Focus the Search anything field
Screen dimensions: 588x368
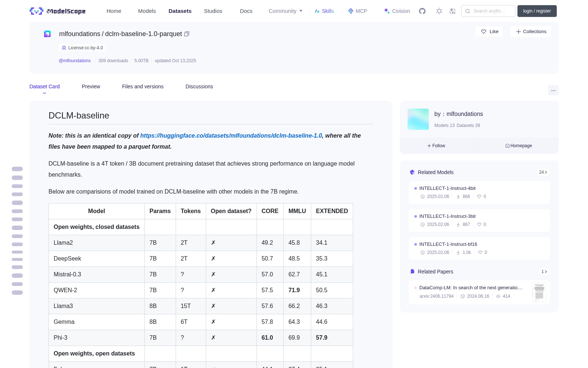click(x=488, y=11)
